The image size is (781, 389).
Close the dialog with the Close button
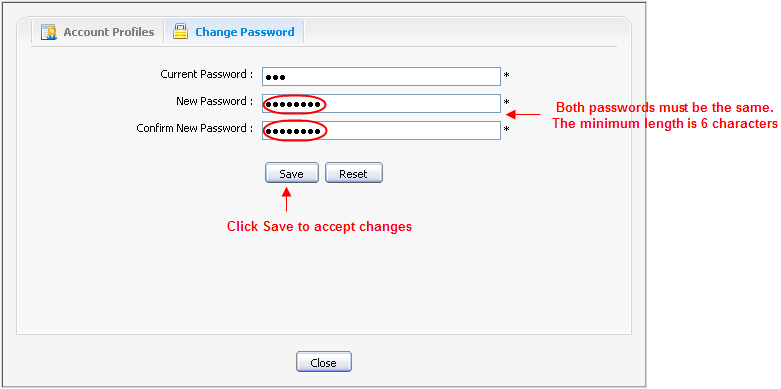tap(324, 362)
